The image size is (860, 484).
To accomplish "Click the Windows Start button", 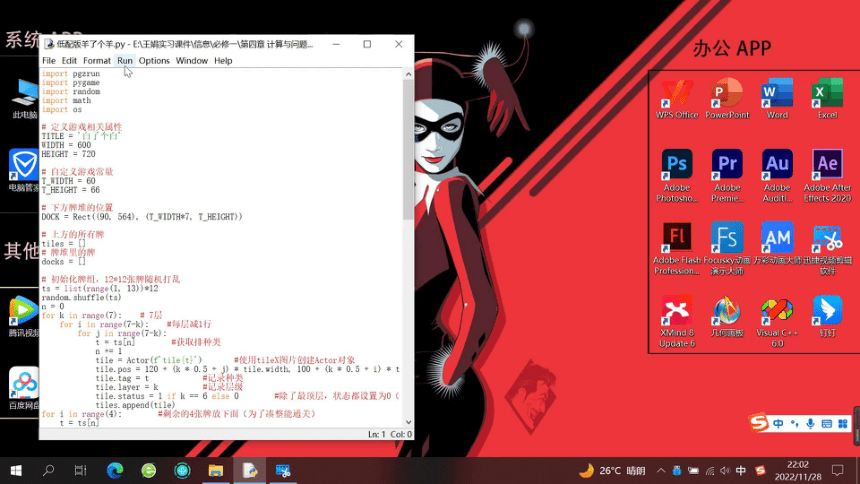I will coord(16,470).
